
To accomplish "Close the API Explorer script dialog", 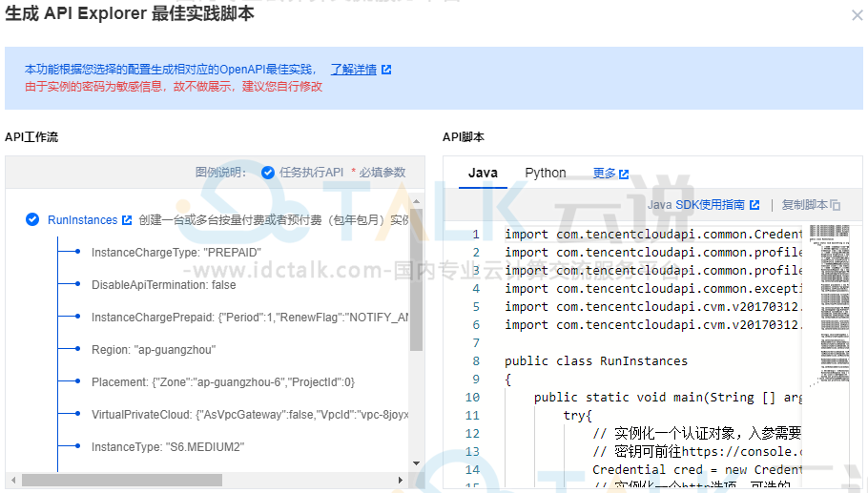I will coord(857,15).
